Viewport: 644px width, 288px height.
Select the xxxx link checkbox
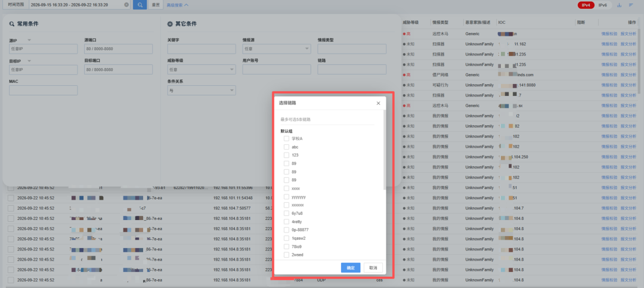click(286, 188)
